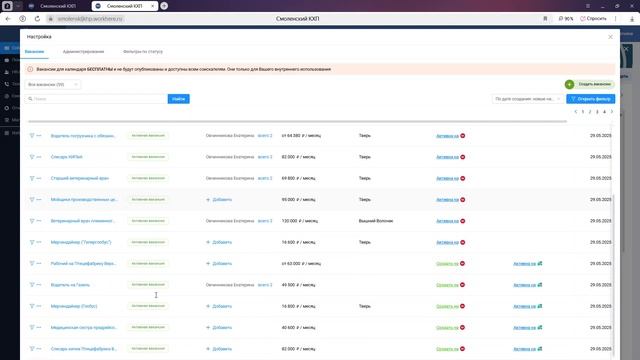Image resolution: width=640 pixels, height=360 pixels.
Task: Switch to the Вакансии tab
Action: (34, 51)
